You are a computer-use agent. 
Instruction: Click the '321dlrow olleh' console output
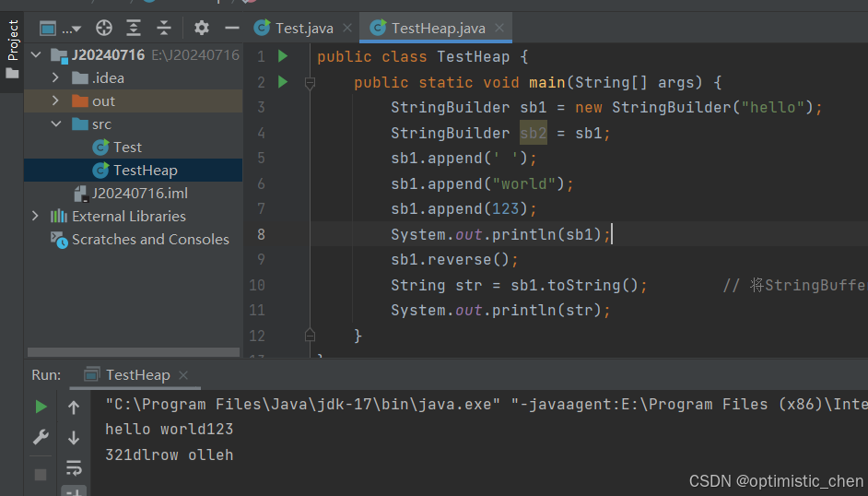point(169,455)
